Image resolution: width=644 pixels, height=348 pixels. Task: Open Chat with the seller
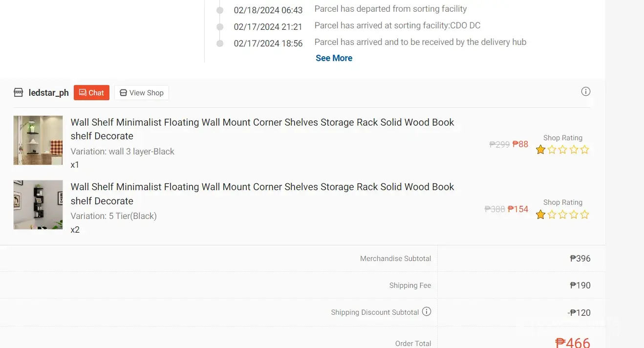coord(91,93)
